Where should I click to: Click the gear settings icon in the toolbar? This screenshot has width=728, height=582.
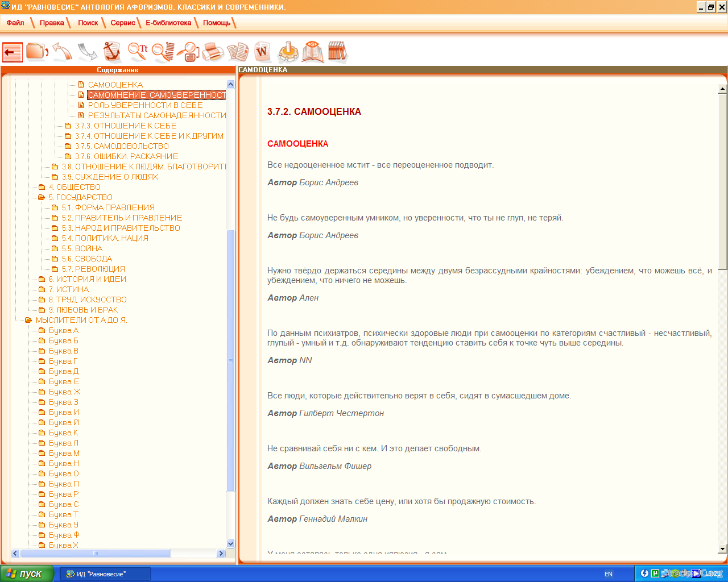click(x=288, y=52)
